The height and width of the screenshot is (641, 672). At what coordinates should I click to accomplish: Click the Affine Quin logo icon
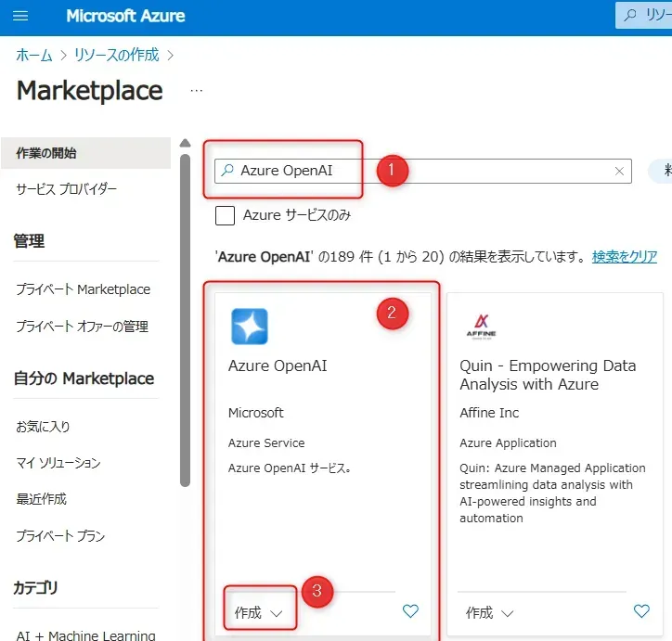(480, 327)
